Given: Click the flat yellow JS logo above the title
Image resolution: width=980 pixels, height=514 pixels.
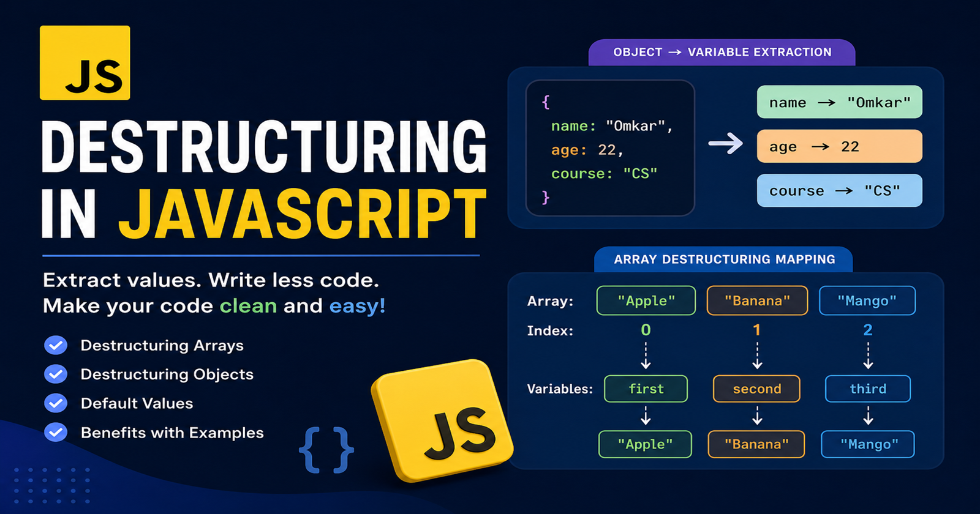Looking at the screenshot, I should click(85, 62).
